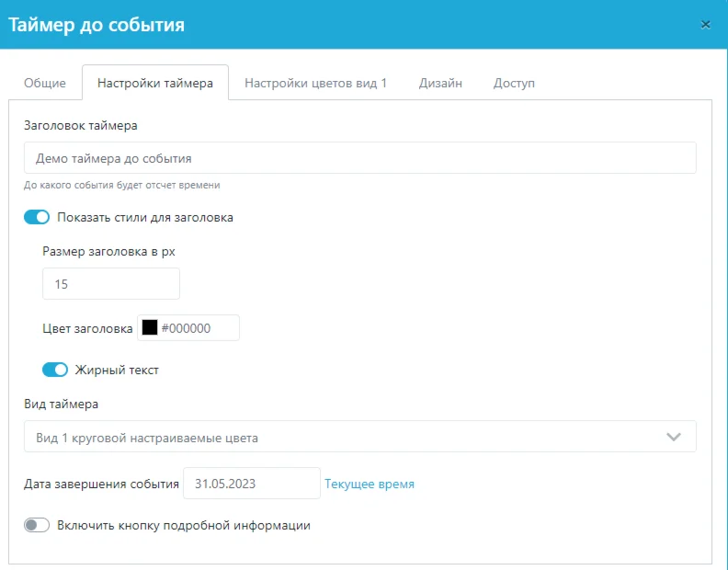Viewport: 728px width, 570px height.
Task: Click the #000000 hex color field
Action: [x=198, y=328]
